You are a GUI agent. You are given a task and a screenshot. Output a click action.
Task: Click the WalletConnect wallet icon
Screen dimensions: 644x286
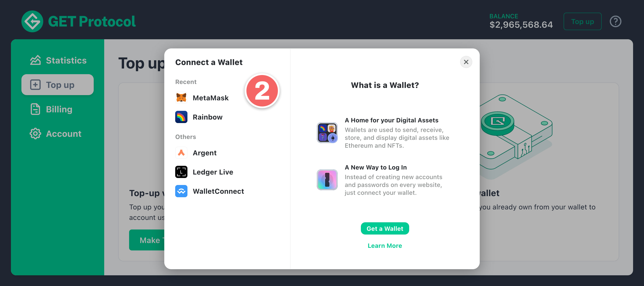[x=181, y=191]
